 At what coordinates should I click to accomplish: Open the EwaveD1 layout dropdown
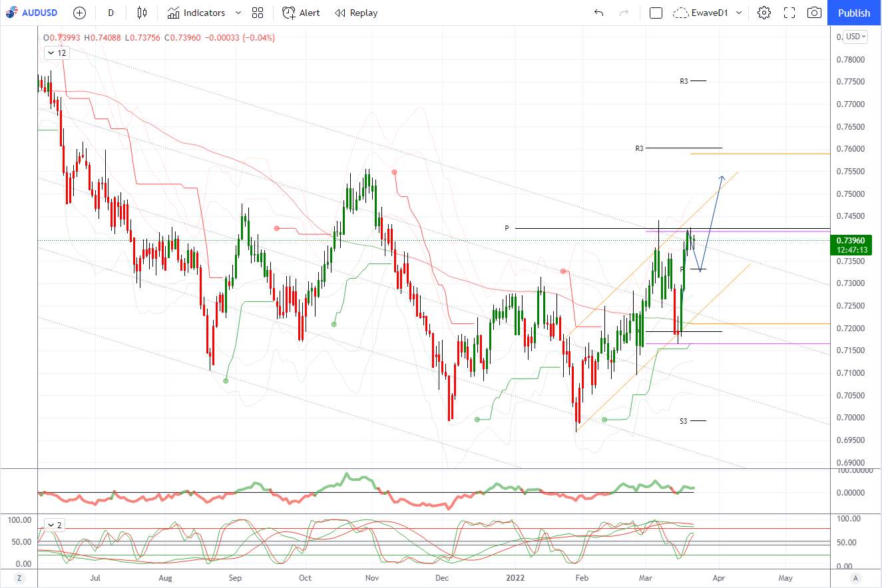coord(708,13)
